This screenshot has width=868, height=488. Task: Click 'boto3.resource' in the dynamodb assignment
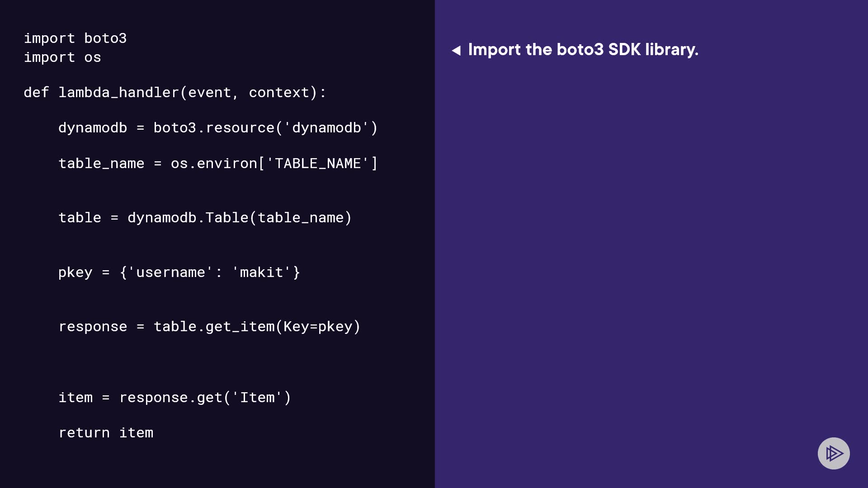click(x=213, y=128)
